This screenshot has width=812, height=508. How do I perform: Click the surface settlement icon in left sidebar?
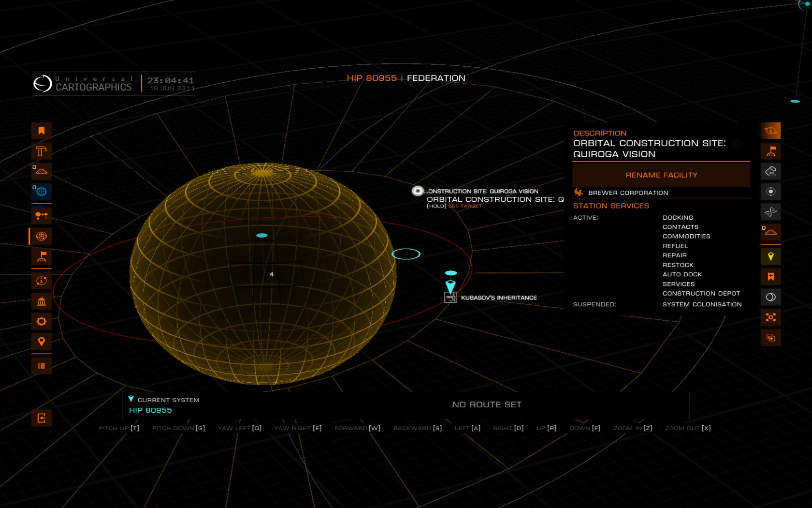click(x=42, y=171)
